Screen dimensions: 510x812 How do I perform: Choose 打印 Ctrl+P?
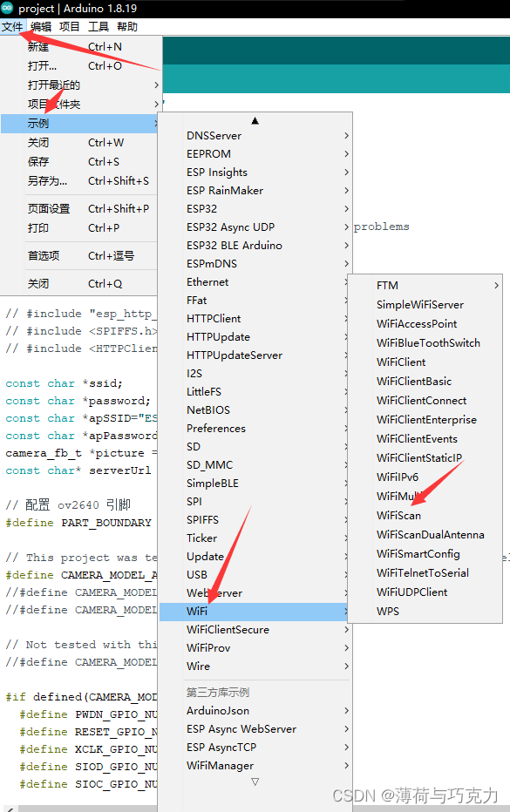click(78, 228)
